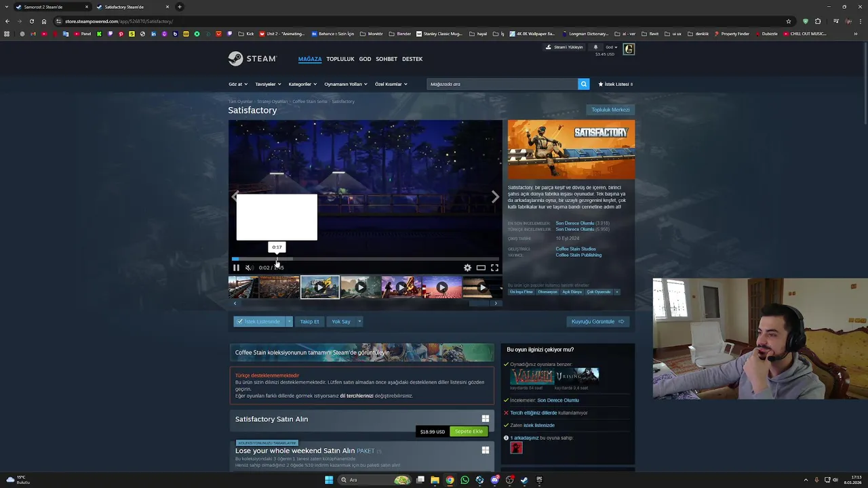Play the fourth trailer thumbnail

tap(360, 287)
